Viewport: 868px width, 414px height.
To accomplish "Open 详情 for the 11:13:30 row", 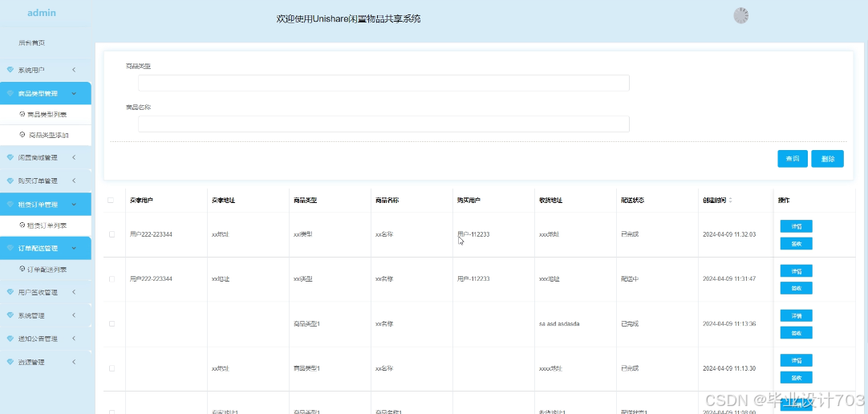I will click(796, 360).
